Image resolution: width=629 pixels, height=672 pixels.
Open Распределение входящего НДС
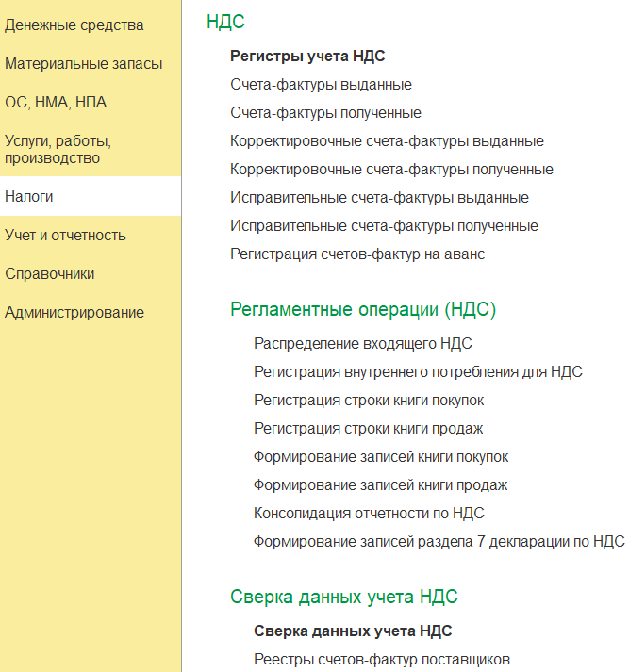363,344
